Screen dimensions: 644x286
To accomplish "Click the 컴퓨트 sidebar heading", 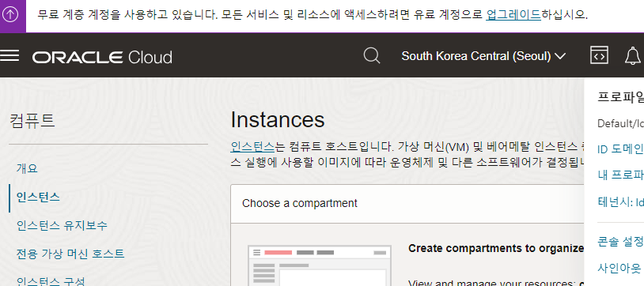I will (32, 121).
